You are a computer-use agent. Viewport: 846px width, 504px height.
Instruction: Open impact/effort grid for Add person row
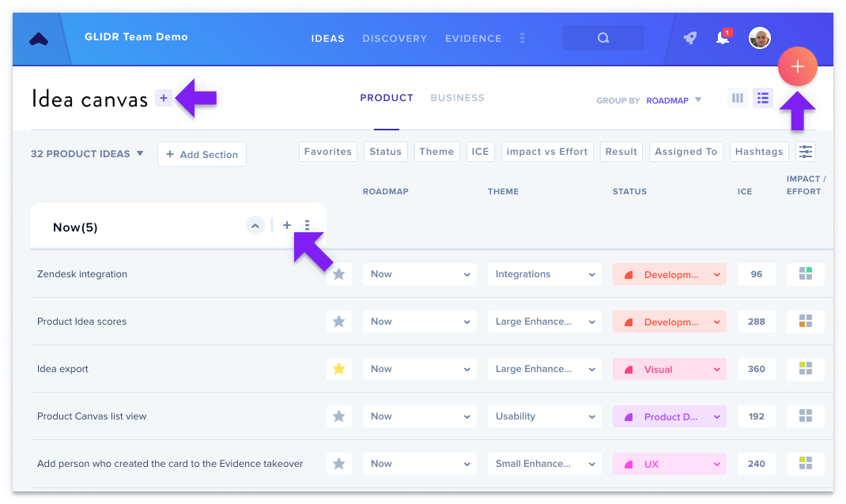(x=806, y=464)
